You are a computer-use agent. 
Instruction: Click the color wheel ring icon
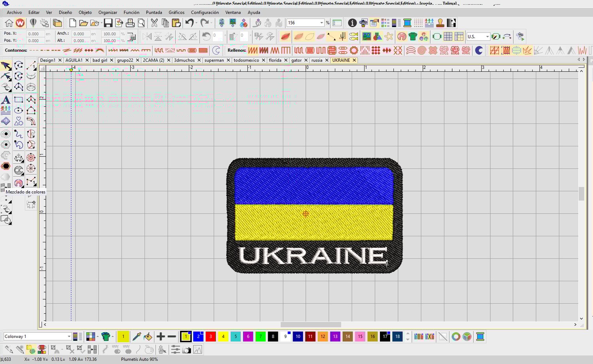pyautogui.click(x=456, y=337)
